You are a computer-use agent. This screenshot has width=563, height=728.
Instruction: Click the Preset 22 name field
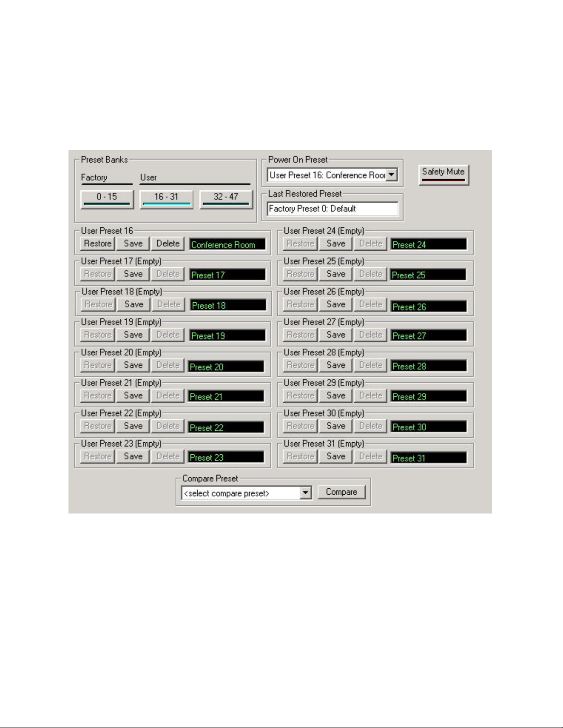[226, 427]
